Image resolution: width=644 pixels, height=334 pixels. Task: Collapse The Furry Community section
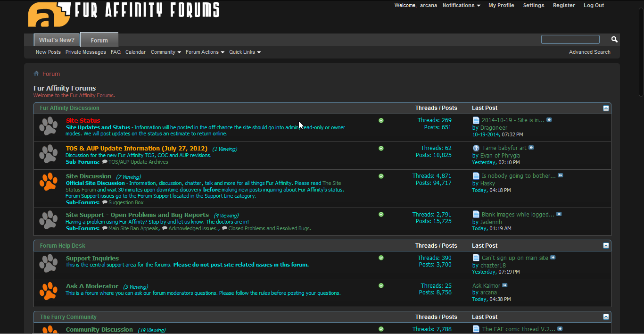606,317
